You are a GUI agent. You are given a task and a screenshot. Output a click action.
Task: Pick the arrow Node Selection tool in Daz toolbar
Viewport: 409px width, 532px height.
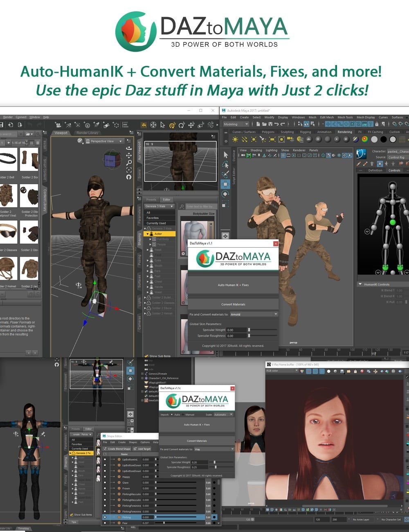pos(163,125)
